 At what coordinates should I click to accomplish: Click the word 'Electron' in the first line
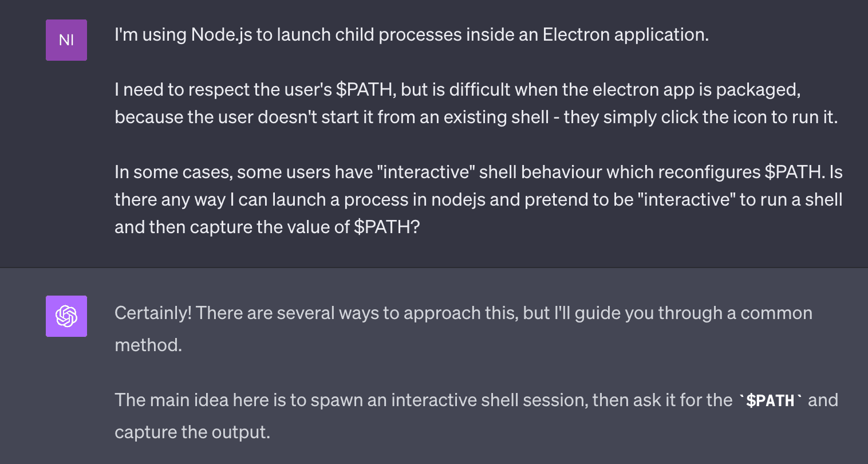(576, 35)
